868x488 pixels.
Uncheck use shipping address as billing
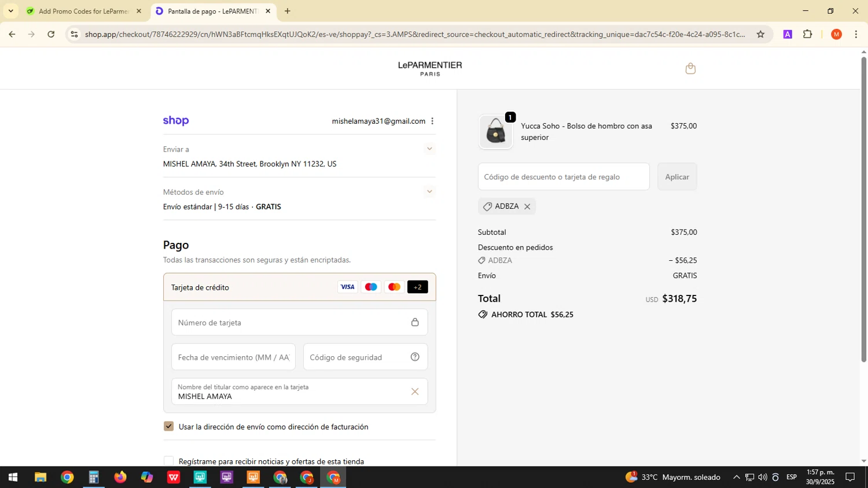pyautogui.click(x=168, y=426)
